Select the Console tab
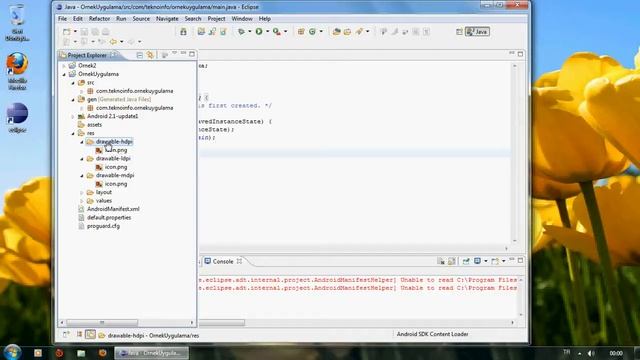Screen dimensions: 640x360 [x=223, y=261]
